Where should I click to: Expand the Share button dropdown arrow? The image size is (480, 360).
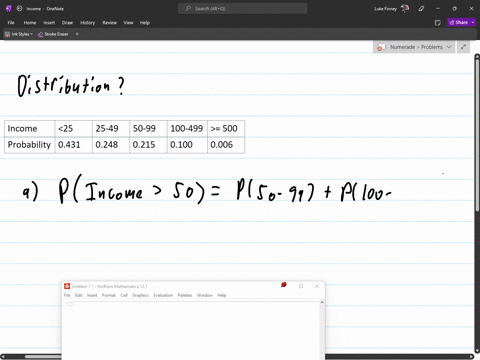click(x=473, y=22)
